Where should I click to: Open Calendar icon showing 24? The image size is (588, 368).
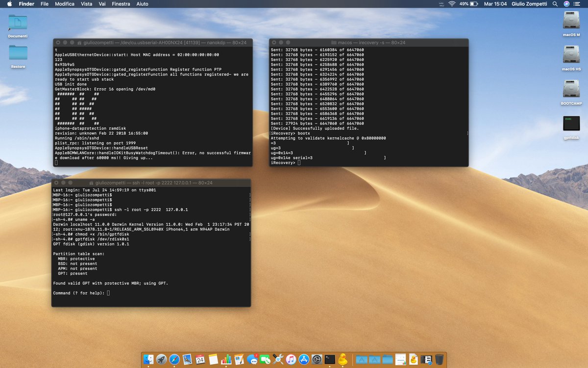[200, 360]
